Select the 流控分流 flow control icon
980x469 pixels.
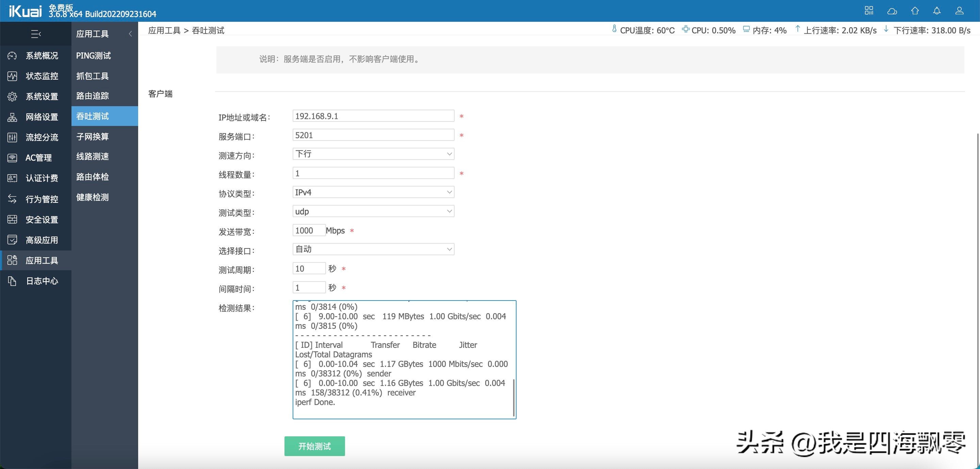coord(12,137)
